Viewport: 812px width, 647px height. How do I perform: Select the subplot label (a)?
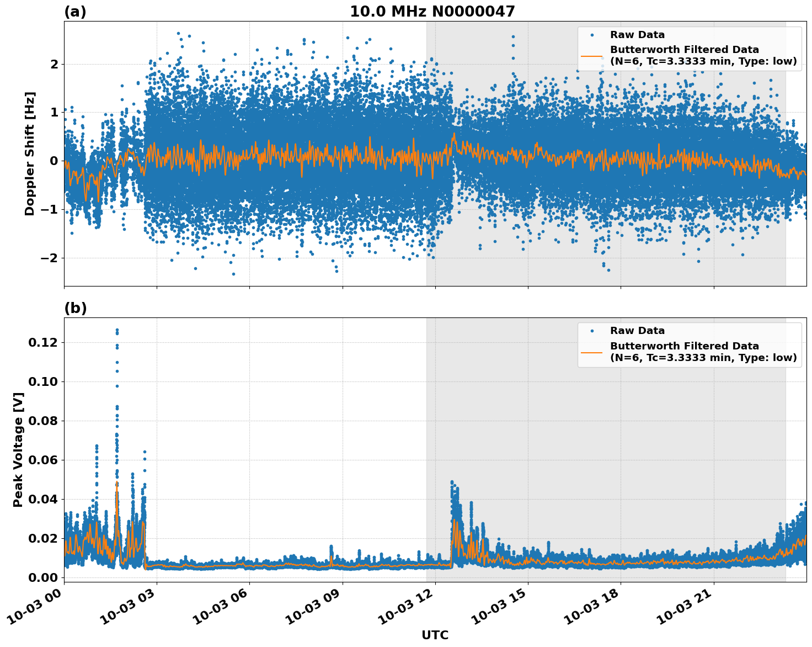[76, 10]
